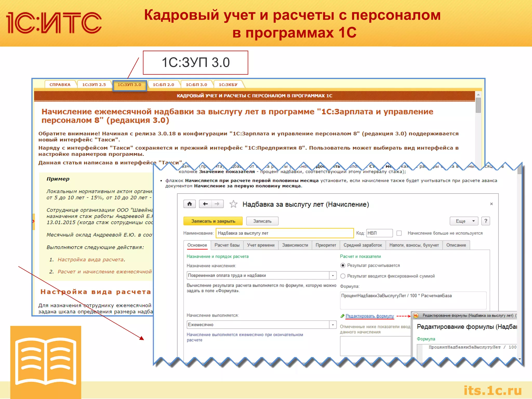Click the article page scrollbar thumb
The width and height of the screenshot is (532, 399).
pyautogui.click(x=478, y=105)
